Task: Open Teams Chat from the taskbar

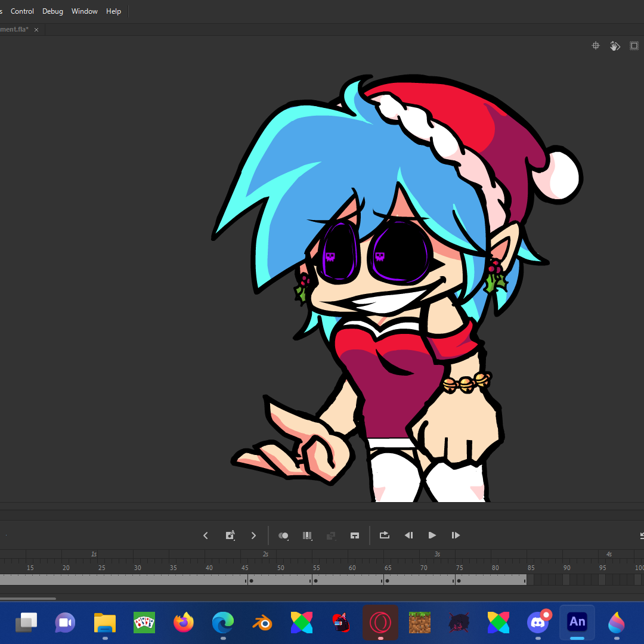Action: tap(66, 623)
